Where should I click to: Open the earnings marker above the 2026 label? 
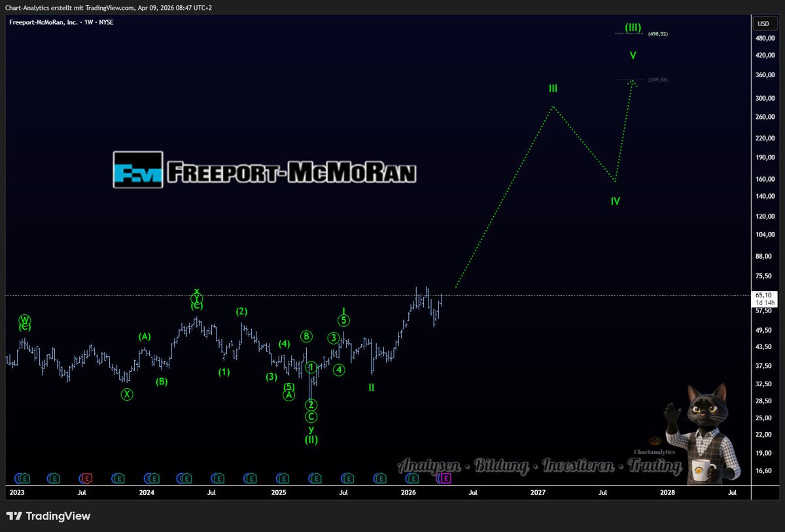tap(413, 478)
